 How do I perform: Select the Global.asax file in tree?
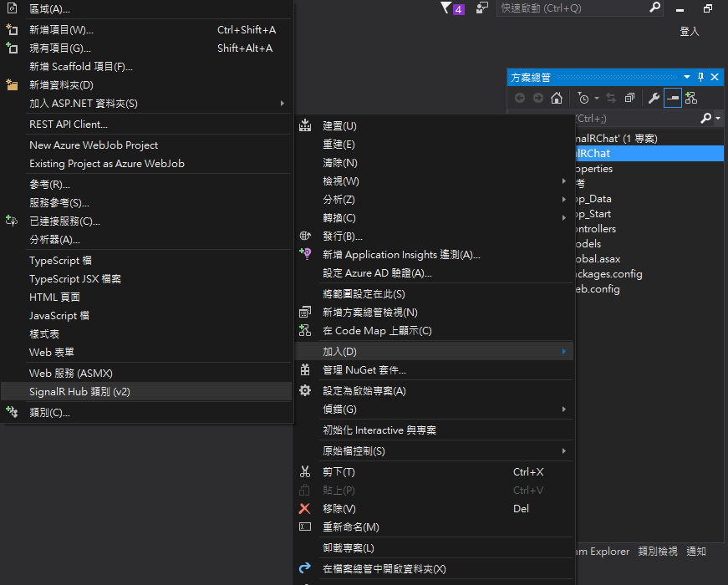coord(598,258)
